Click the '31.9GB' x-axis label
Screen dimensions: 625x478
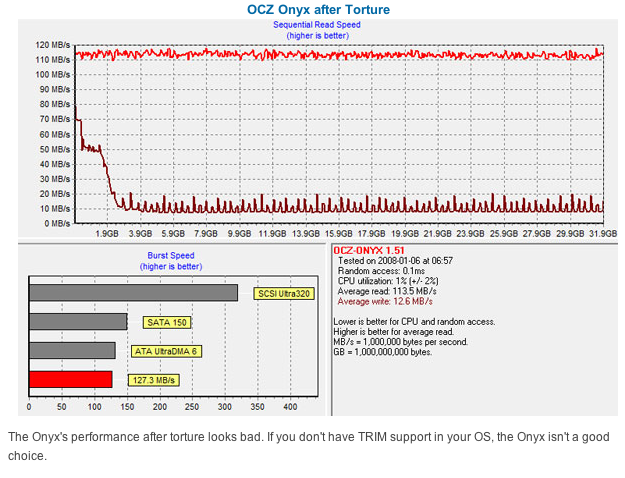click(603, 233)
